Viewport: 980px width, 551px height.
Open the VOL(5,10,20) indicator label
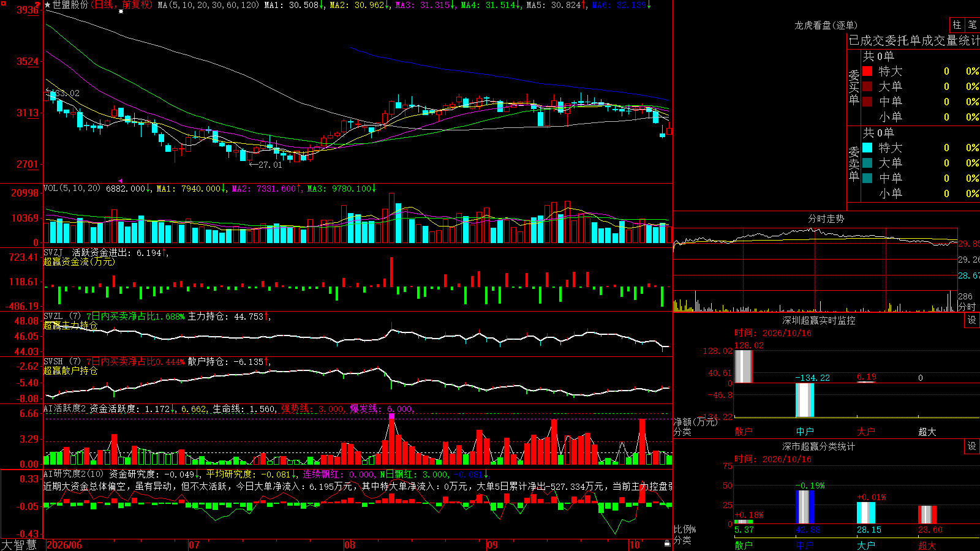(x=72, y=188)
